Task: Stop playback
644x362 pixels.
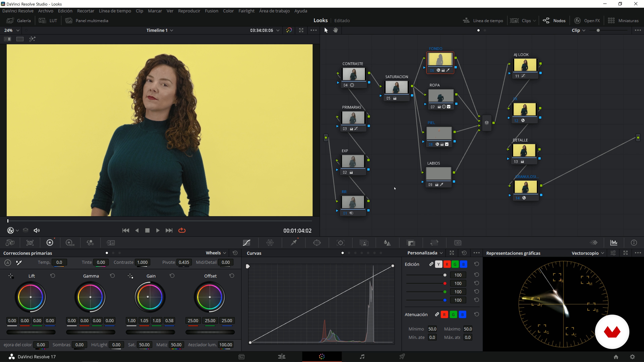Action: click(x=147, y=230)
